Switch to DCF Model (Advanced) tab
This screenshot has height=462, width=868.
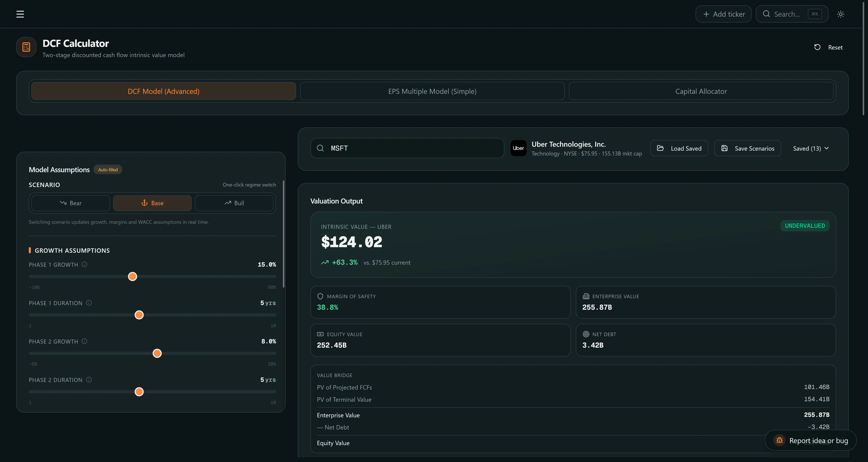(x=163, y=91)
